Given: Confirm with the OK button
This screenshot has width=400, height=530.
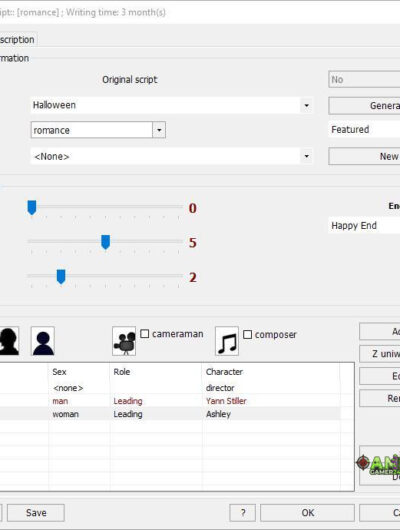Looking at the screenshot, I should [x=307, y=513].
